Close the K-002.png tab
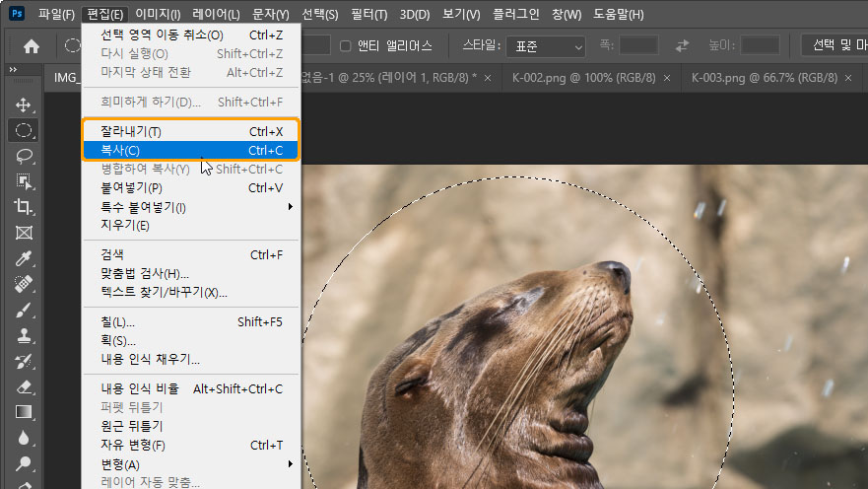 click(x=667, y=78)
